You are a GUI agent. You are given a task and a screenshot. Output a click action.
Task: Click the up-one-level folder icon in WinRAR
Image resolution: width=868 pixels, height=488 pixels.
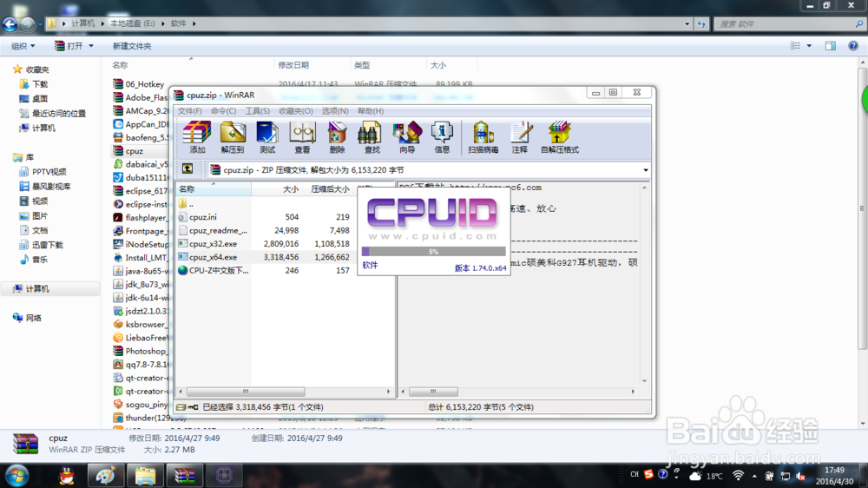[x=187, y=169]
